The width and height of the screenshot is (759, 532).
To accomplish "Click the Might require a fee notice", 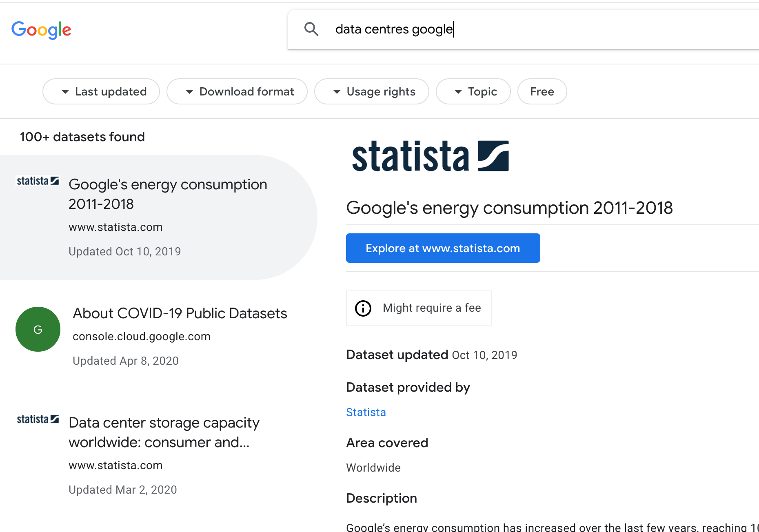I will [419, 308].
